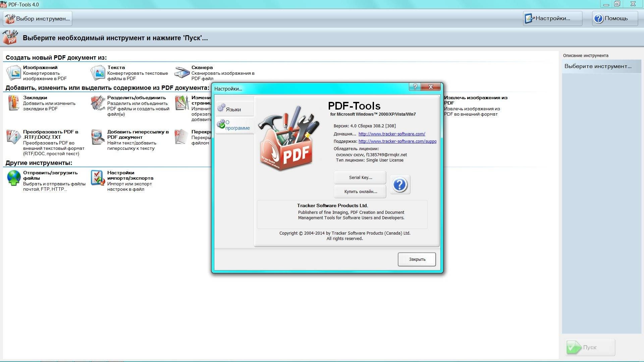Click the dialog title bar help (?) button
This screenshot has width=644, height=362.
coord(415,87)
